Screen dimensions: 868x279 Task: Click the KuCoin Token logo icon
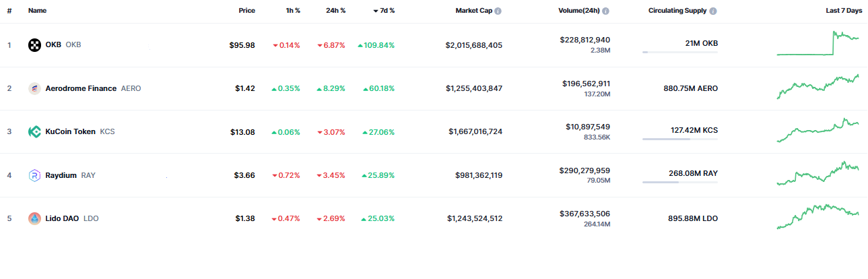34,131
